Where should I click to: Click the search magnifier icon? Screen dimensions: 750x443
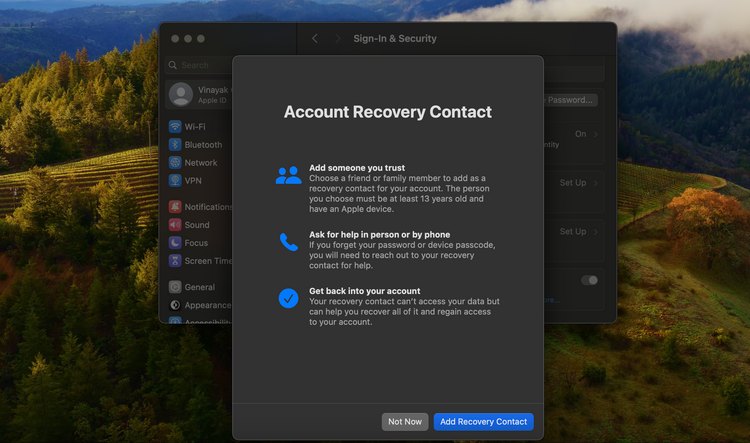click(x=173, y=65)
